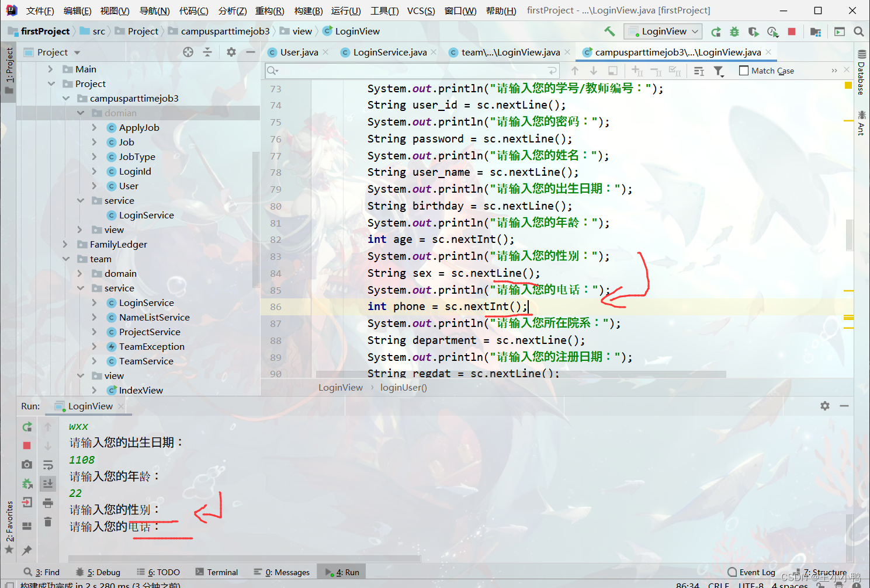Click the profiler clock run icon
870x588 pixels.
tap(772, 32)
